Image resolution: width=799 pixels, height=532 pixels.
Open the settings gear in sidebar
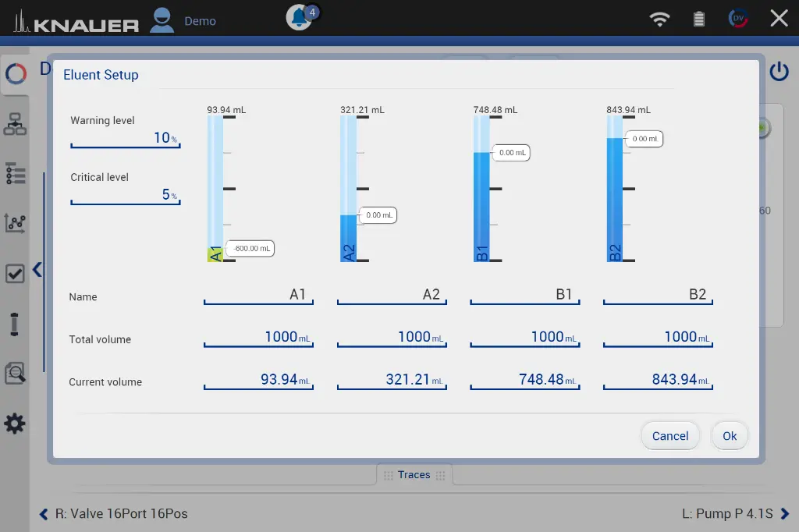(x=15, y=424)
